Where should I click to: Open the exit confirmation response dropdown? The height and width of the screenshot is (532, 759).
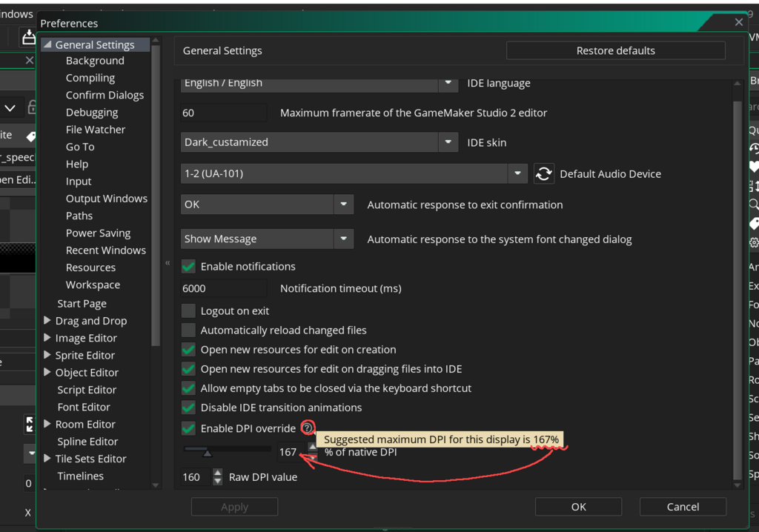(x=344, y=205)
